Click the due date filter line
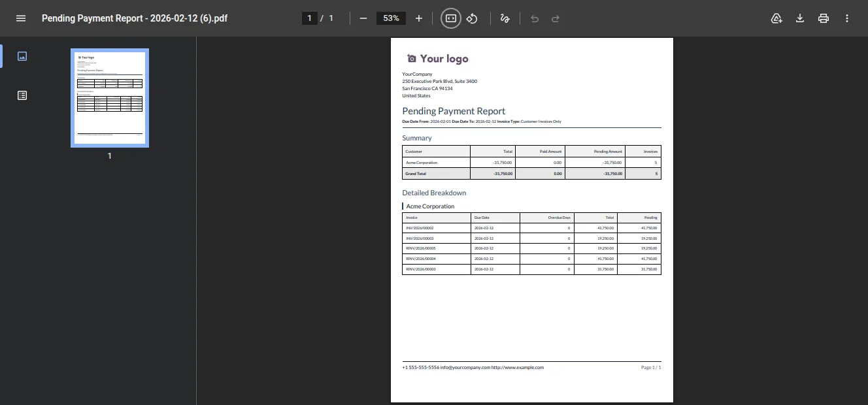The width and height of the screenshot is (868, 405). pos(482,121)
